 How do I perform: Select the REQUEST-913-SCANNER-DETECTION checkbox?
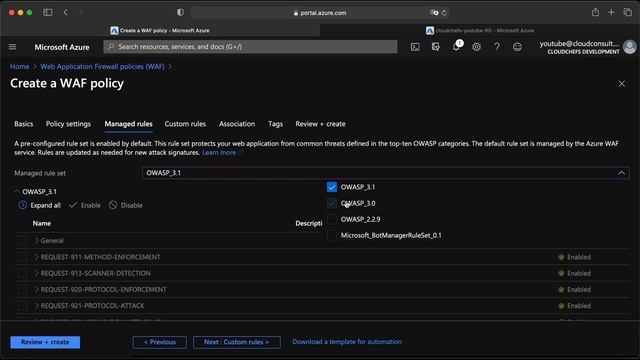22,273
